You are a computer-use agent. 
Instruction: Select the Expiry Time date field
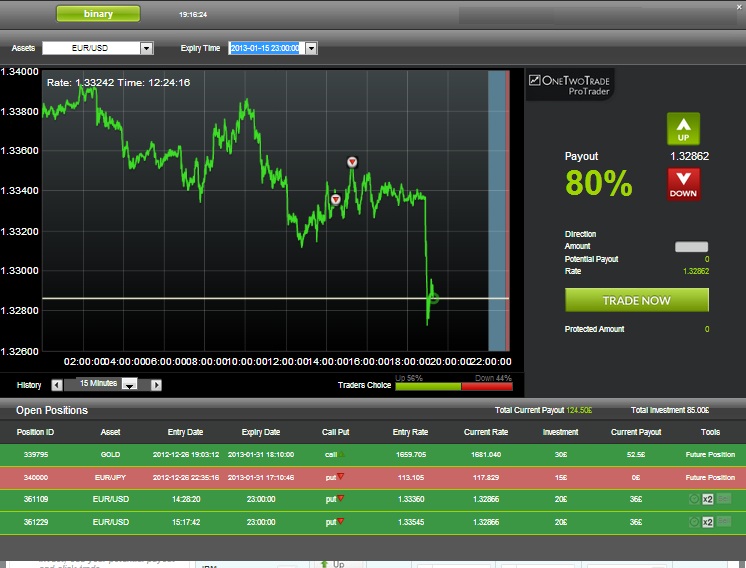[x=266, y=48]
